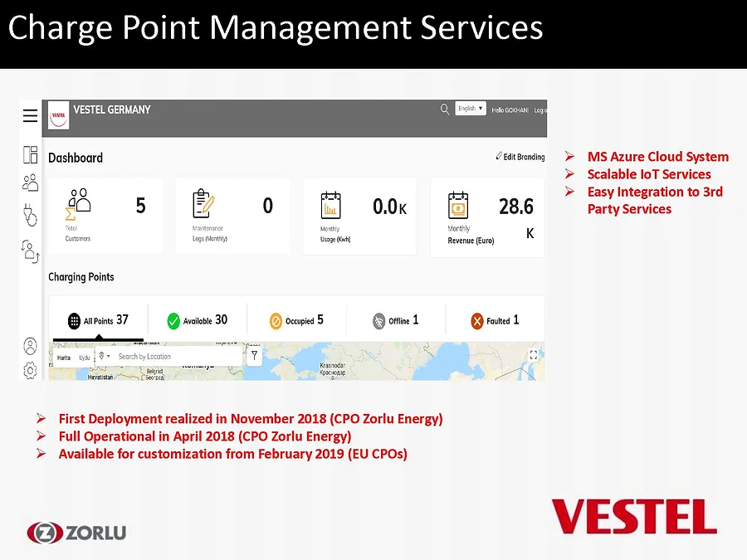The width and height of the screenshot is (747, 560).
Task: Open the customers sidebar icon
Action: click(x=31, y=183)
